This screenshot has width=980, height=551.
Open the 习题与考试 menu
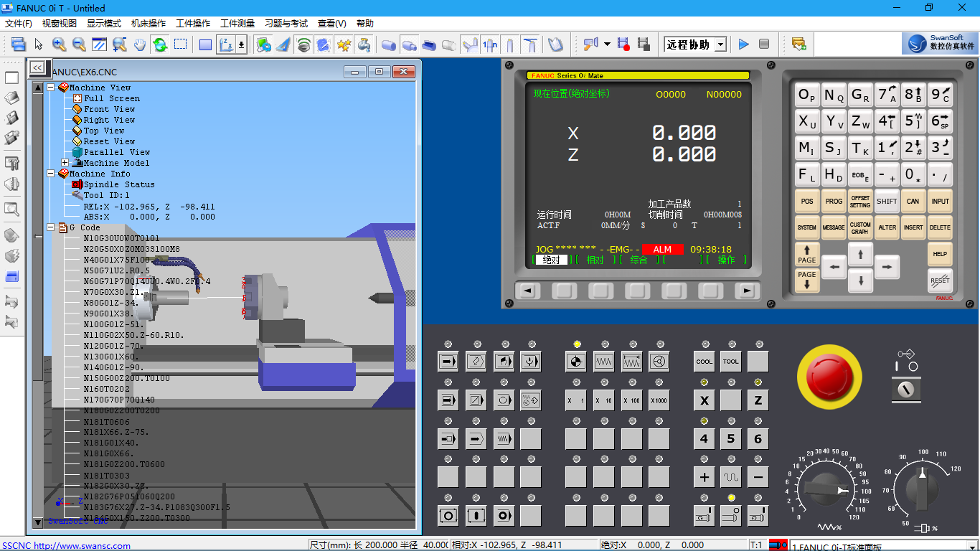[x=286, y=24]
